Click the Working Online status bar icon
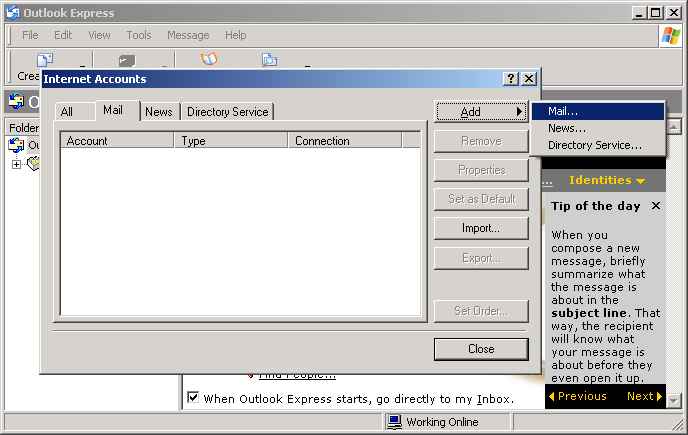 point(394,422)
